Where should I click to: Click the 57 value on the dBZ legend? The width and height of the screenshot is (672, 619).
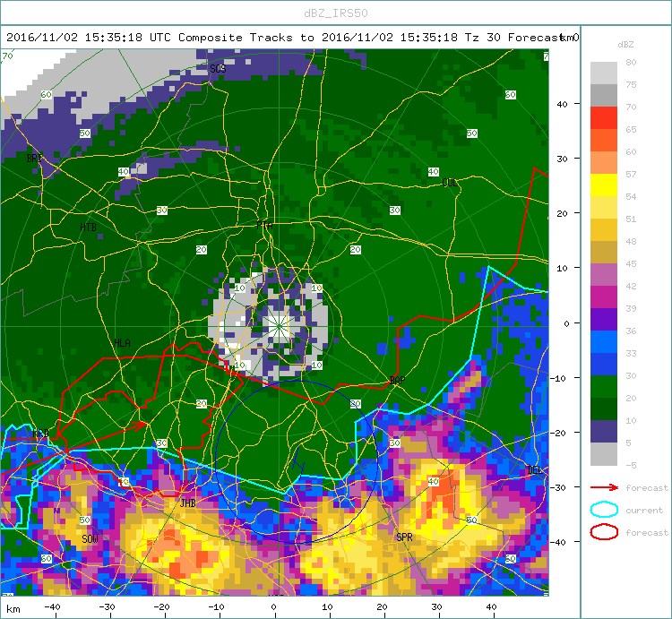click(x=631, y=174)
